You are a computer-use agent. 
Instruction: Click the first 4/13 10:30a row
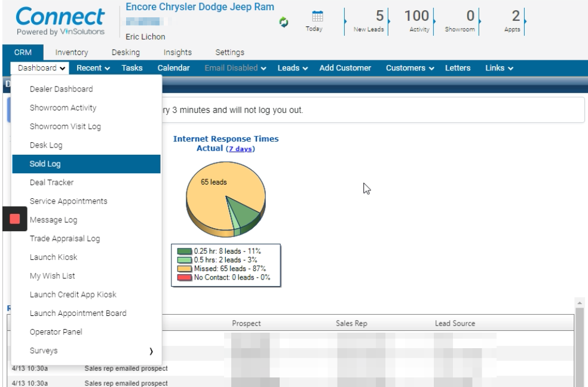pos(290,368)
